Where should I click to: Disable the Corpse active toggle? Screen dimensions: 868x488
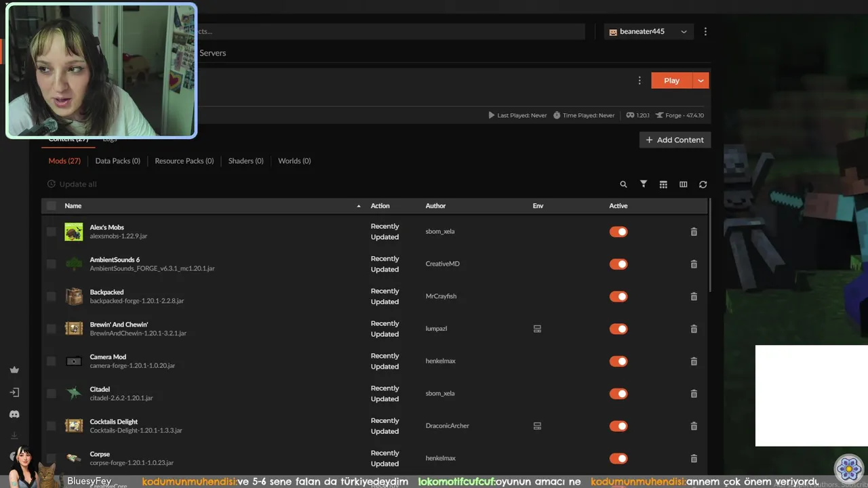pos(618,458)
